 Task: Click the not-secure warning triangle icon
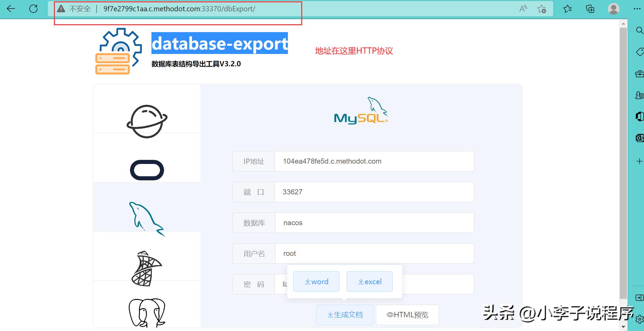tap(61, 9)
